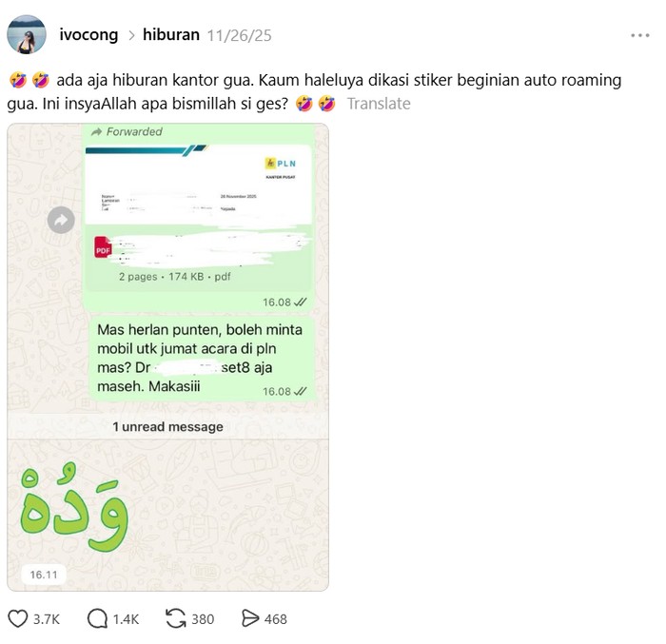666x644 pixels.
Task: Like the post with heart icon
Action: tap(18, 618)
